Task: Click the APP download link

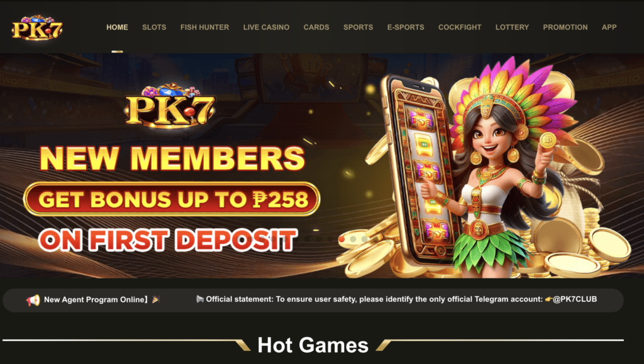Action: tap(609, 27)
